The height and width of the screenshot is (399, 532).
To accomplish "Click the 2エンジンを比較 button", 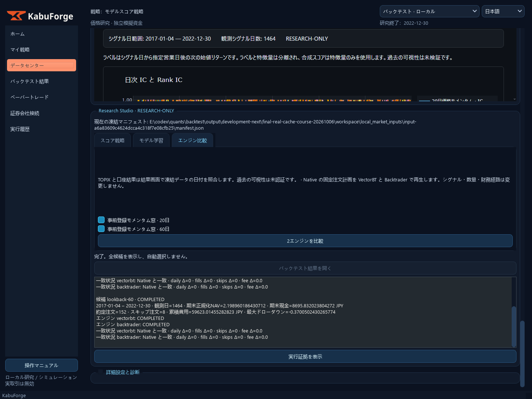I will point(305,241).
